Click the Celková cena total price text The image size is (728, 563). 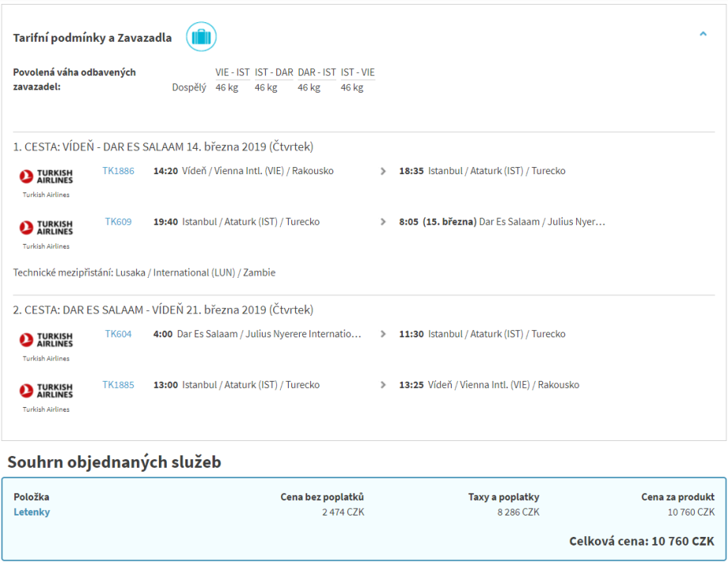click(641, 541)
